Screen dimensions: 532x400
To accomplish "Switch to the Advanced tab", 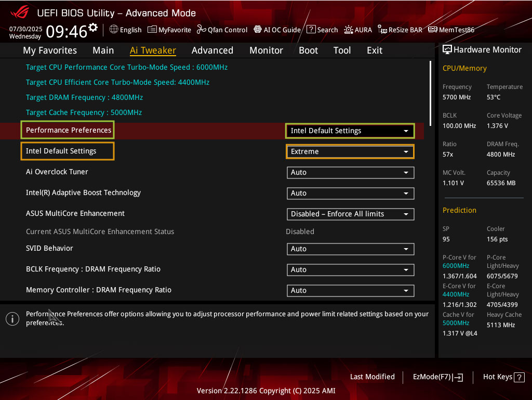I will 212,50.
